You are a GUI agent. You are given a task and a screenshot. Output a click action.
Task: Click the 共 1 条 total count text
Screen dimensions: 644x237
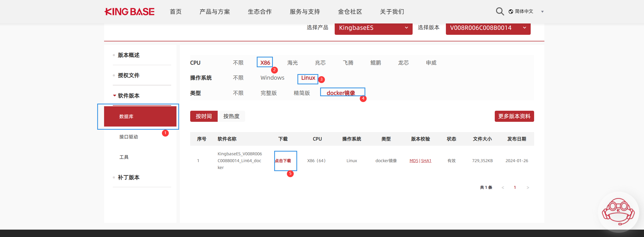[486, 187]
